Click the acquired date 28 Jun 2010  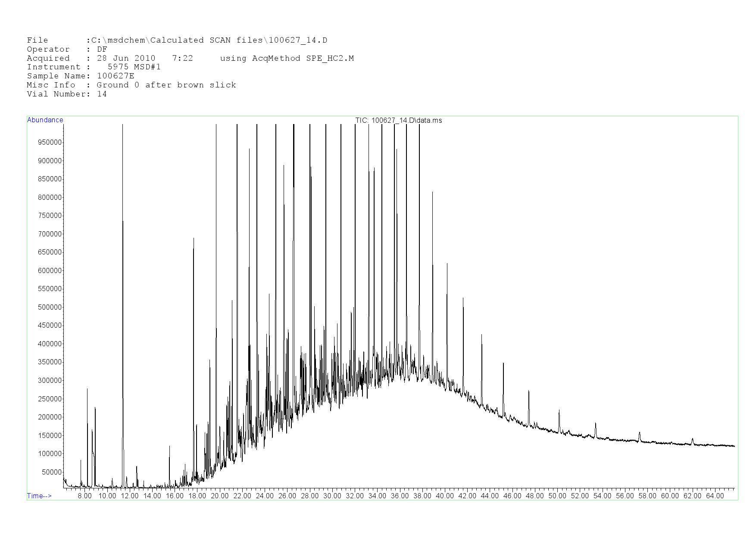click(126, 58)
